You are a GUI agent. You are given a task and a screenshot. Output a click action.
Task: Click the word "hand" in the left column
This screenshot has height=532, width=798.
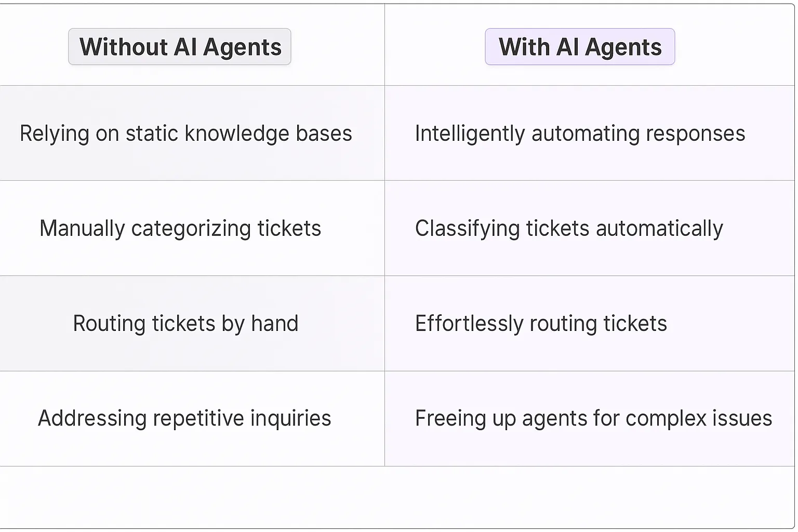(x=274, y=324)
